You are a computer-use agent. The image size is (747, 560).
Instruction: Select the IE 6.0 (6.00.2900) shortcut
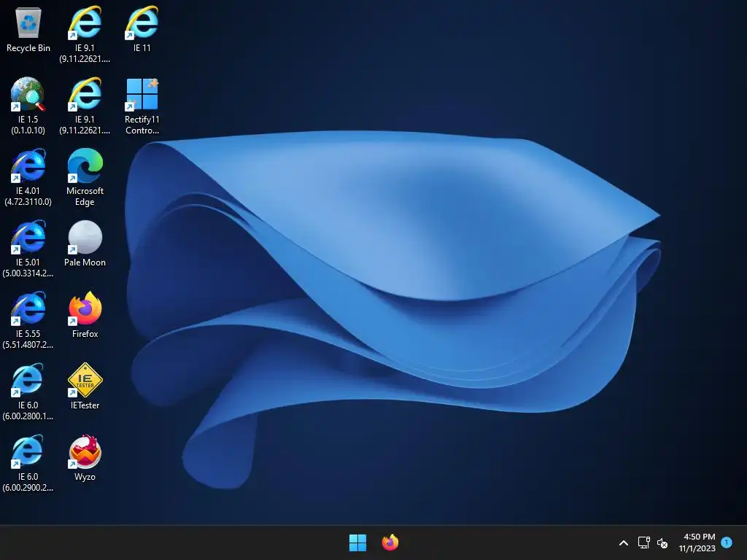tap(28, 463)
